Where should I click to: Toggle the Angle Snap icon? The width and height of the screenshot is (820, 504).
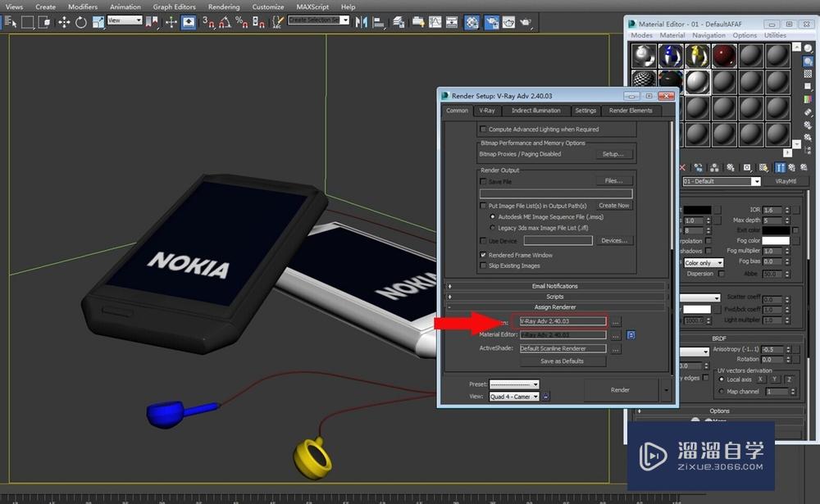(225, 22)
